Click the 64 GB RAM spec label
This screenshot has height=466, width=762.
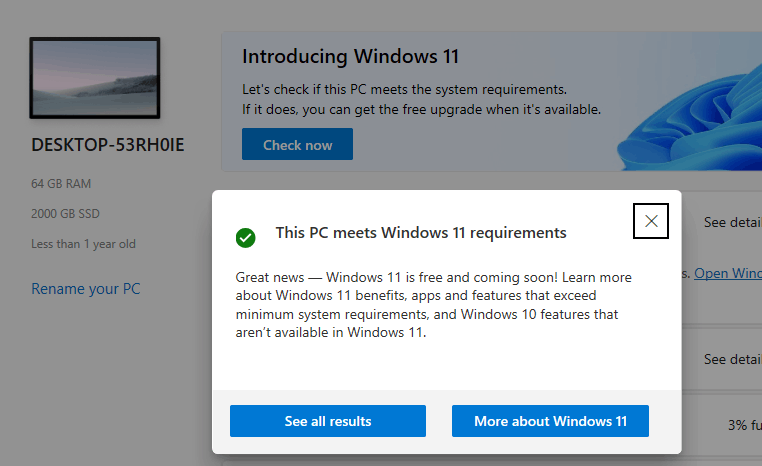pos(61,184)
